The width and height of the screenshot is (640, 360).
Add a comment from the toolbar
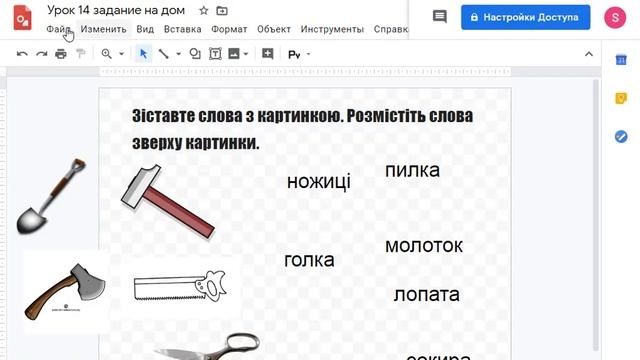point(268,54)
